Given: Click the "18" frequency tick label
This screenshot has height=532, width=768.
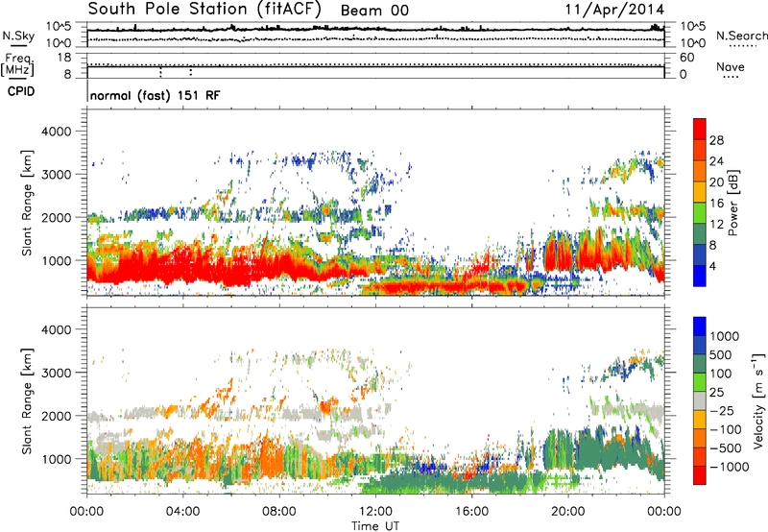Looking at the screenshot, I should coord(64,58).
